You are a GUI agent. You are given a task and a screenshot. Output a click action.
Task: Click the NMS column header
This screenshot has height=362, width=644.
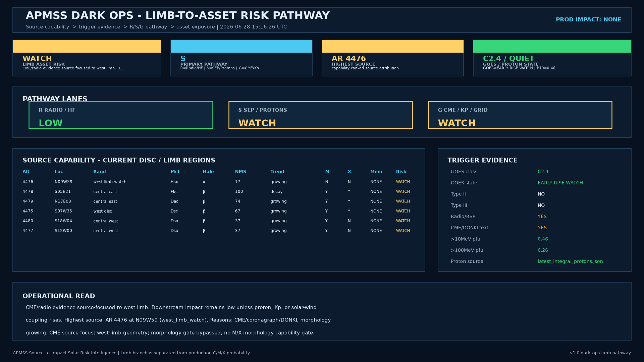(240, 172)
